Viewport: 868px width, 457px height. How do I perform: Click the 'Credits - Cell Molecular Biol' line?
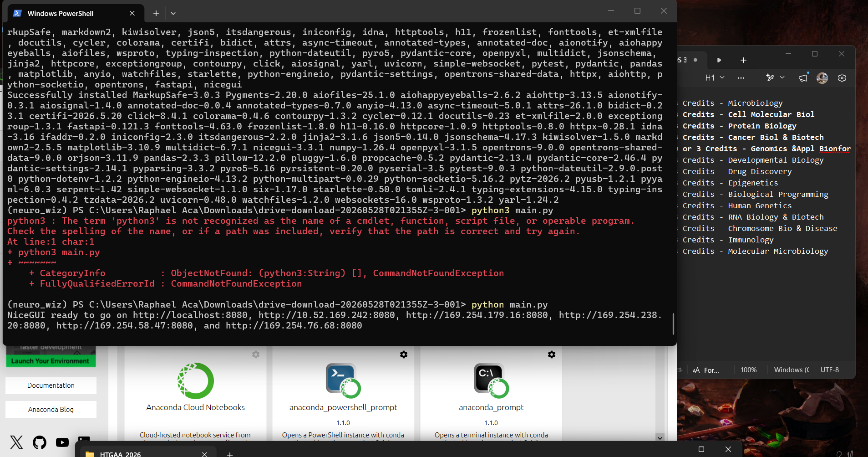[x=748, y=115]
